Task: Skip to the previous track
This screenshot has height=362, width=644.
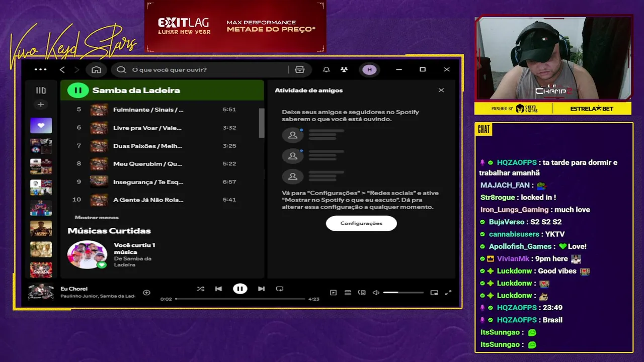Action: pos(218,289)
